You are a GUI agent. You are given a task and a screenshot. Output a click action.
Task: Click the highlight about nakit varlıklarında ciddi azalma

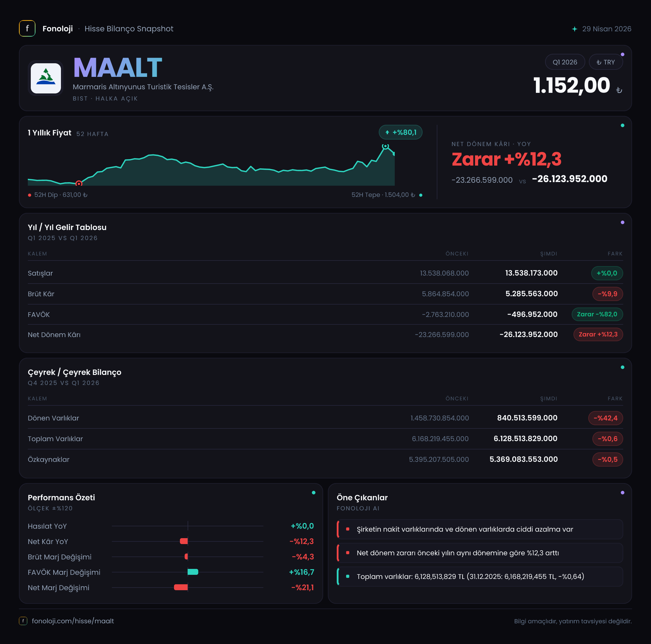[x=480, y=529]
